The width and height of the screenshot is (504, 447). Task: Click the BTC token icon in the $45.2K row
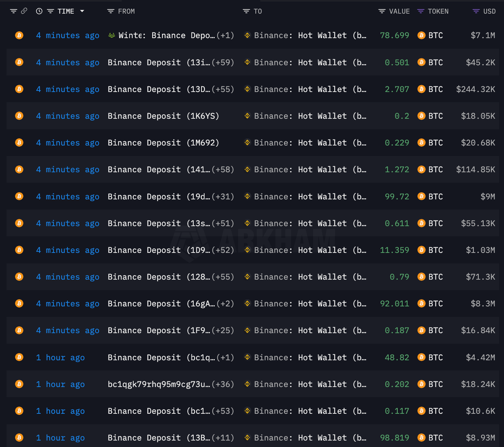point(421,62)
